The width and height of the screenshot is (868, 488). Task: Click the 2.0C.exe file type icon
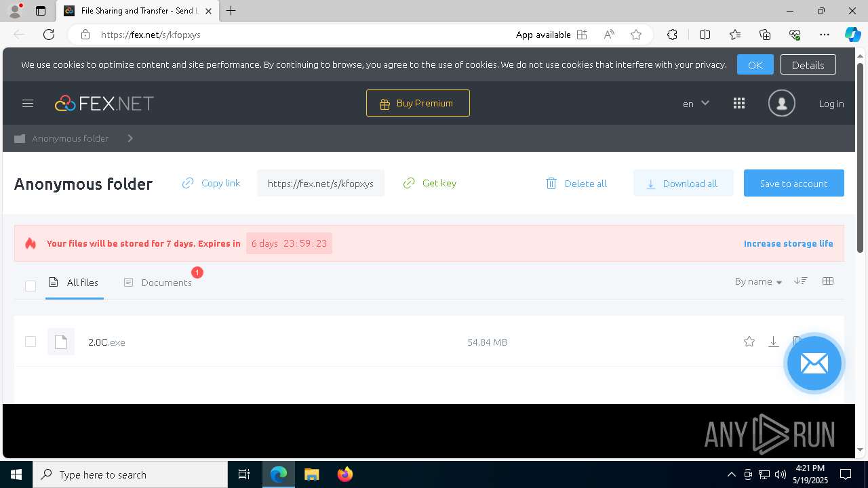point(61,342)
